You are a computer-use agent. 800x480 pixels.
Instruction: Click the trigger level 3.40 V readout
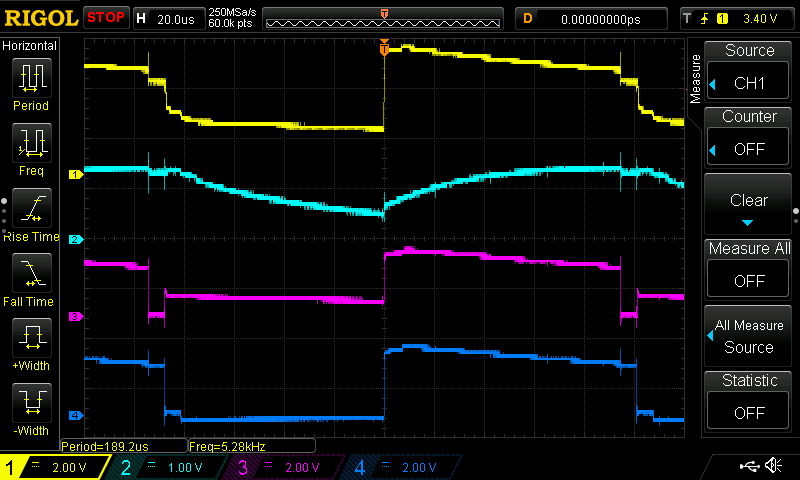click(760, 19)
